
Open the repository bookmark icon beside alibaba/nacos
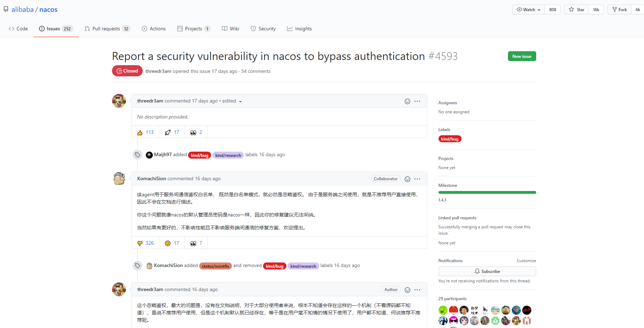6,9
